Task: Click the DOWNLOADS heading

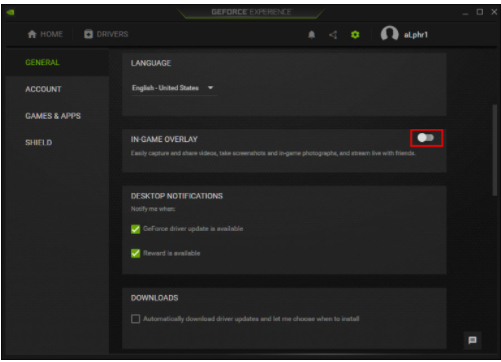Action: click(154, 298)
